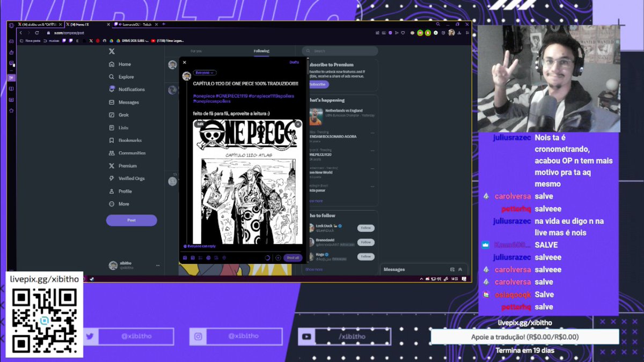Click the browser reload icon
644x362 pixels.
[x=36, y=33]
